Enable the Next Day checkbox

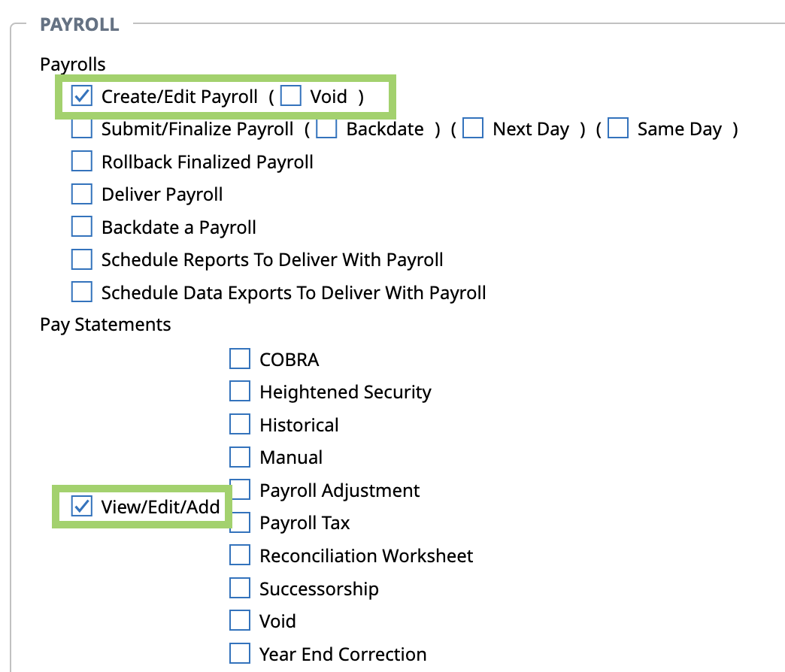point(473,128)
